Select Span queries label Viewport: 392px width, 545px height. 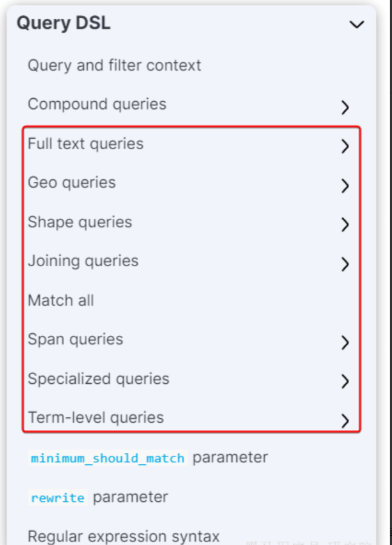pyautogui.click(x=75, y=339)
